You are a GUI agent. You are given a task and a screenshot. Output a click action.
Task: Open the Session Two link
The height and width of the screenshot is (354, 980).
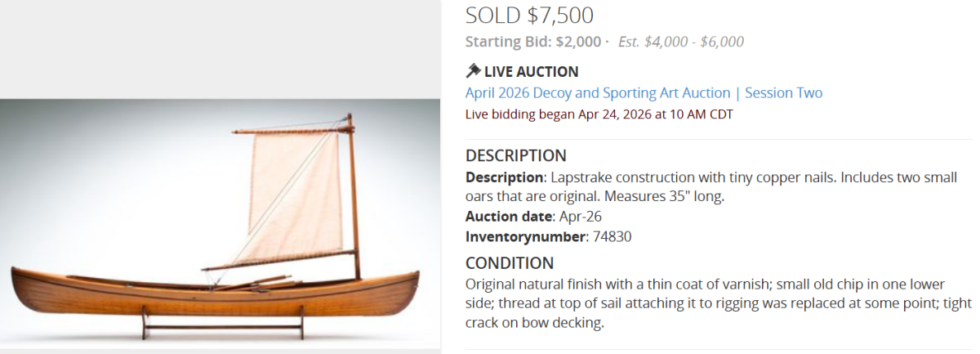(x=783, y=93)
